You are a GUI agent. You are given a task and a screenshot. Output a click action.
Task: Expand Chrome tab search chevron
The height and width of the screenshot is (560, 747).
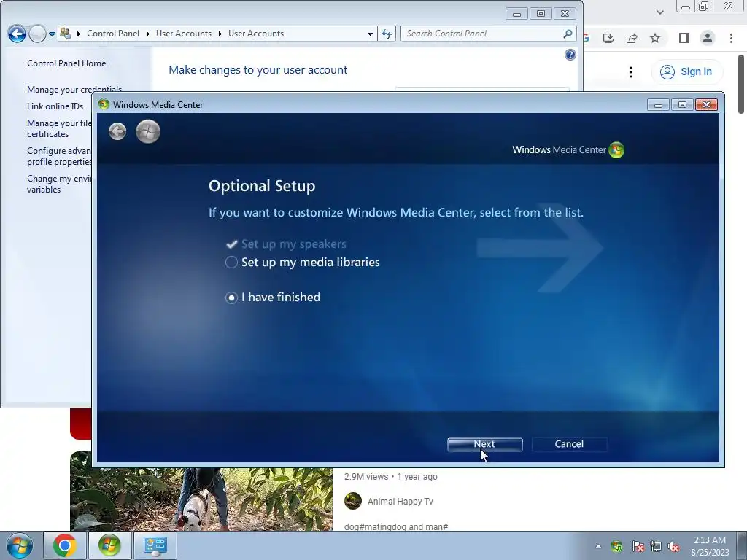pyautogui.click(x=659, y=12)
